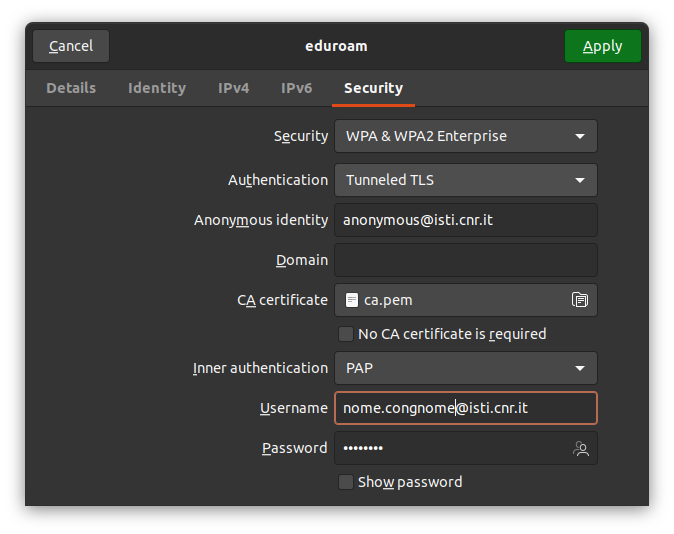Screen dimensions: 674x534
Task: Open the Identity tab
Action: pos(157,88)
